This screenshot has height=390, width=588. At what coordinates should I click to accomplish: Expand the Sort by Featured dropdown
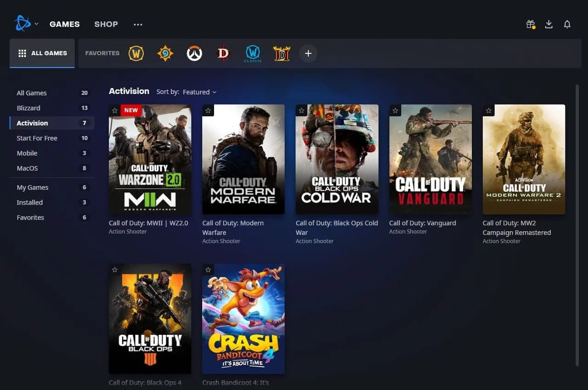point(199,92)
